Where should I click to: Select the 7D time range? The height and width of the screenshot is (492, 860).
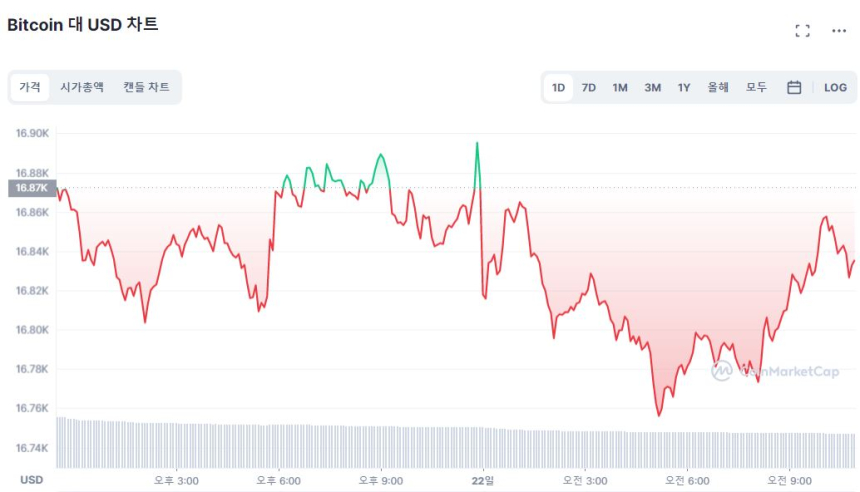[x=589, y=88]
